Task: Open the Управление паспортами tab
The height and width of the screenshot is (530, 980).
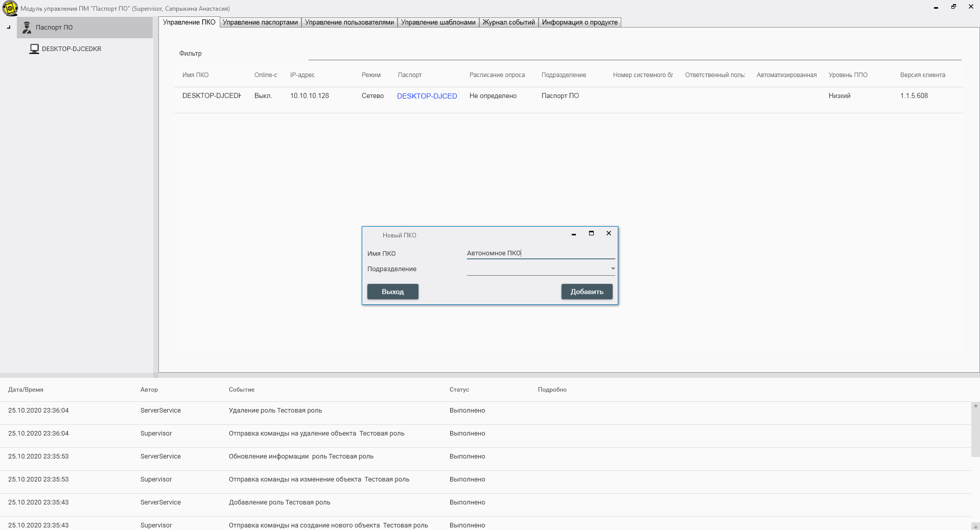Action: (260, 22)
